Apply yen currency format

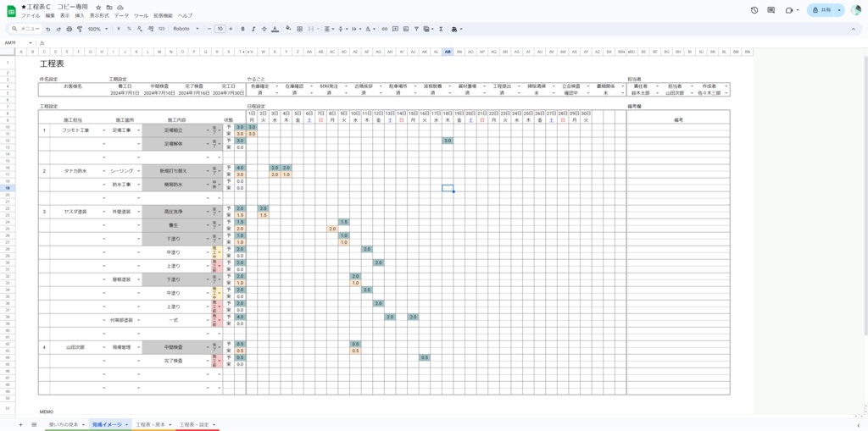pos(119,29)
